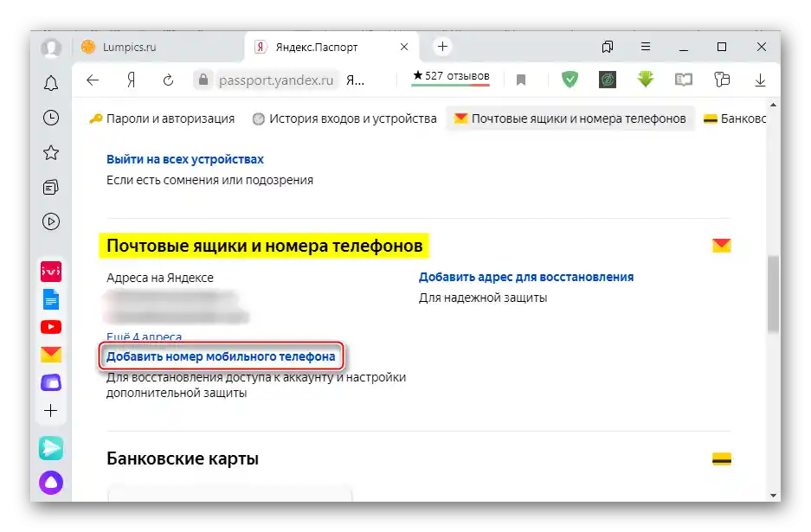Open Yandex home via the Я button
The width and height of the screenshot is (811, 532).
(x=131, y=80)
